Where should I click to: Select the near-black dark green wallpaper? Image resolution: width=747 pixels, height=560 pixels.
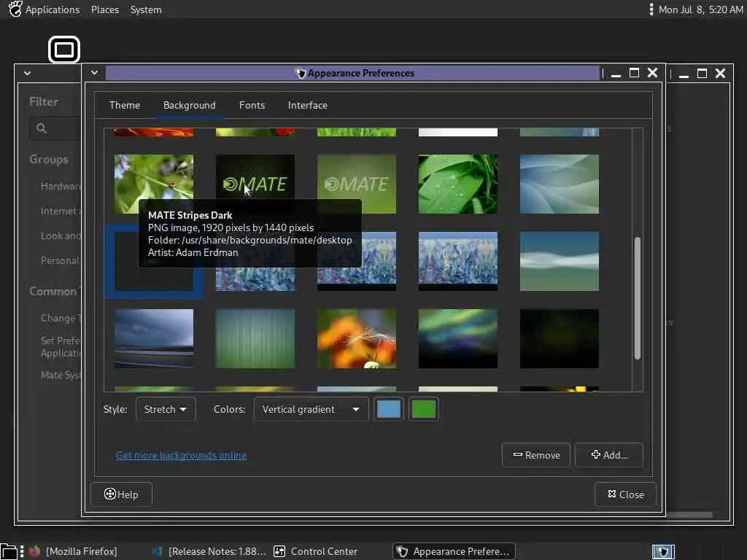click(560, 338)
